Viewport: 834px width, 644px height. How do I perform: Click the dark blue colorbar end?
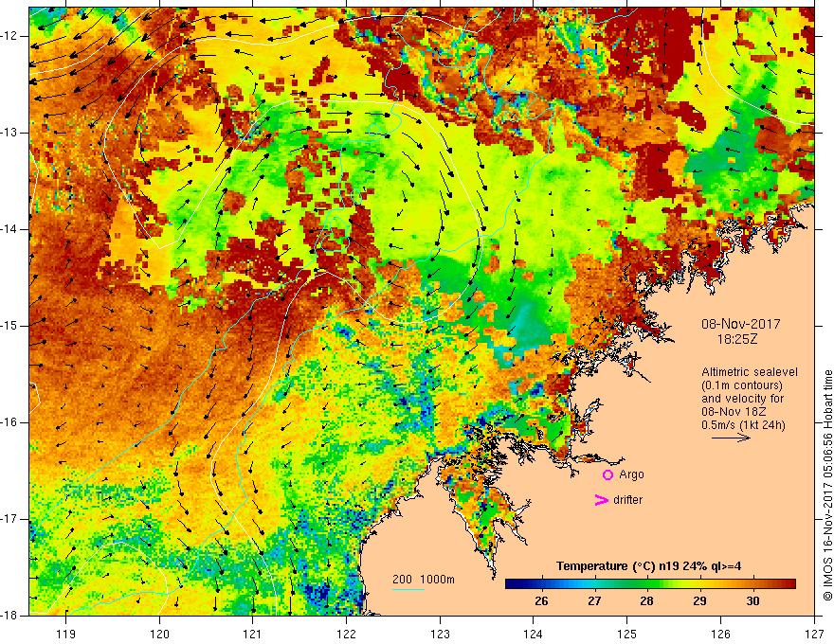514,584
